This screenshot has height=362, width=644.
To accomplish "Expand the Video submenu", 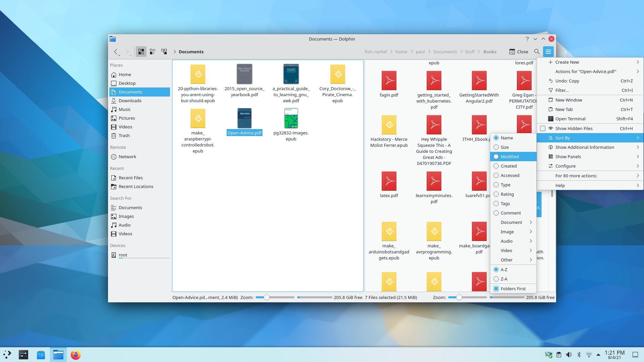I will point(513,250).
